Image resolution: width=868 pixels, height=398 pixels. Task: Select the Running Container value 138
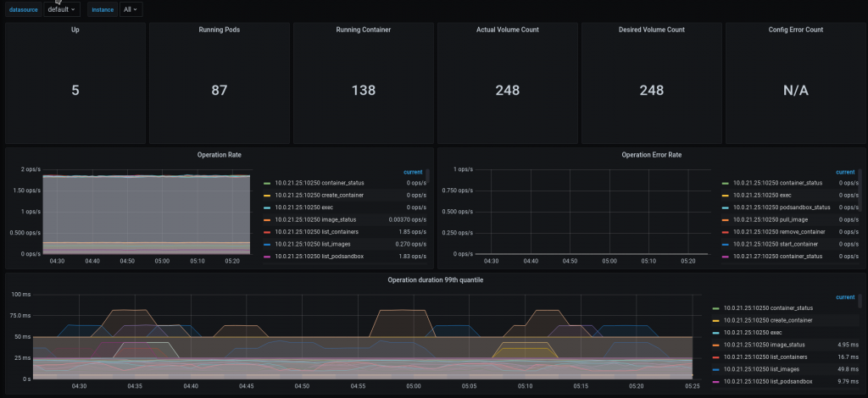(x=363, y=90)
